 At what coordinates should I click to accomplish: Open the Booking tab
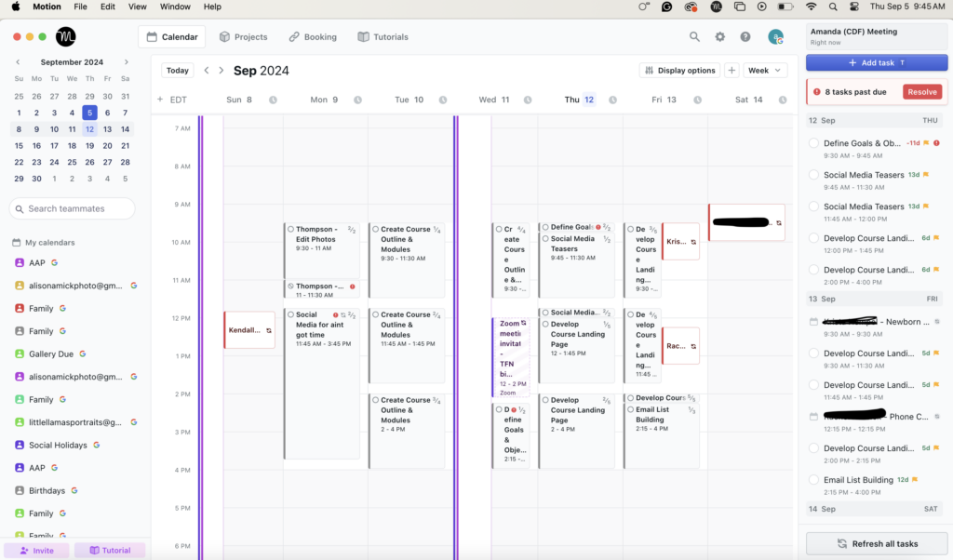click(312, 37)
